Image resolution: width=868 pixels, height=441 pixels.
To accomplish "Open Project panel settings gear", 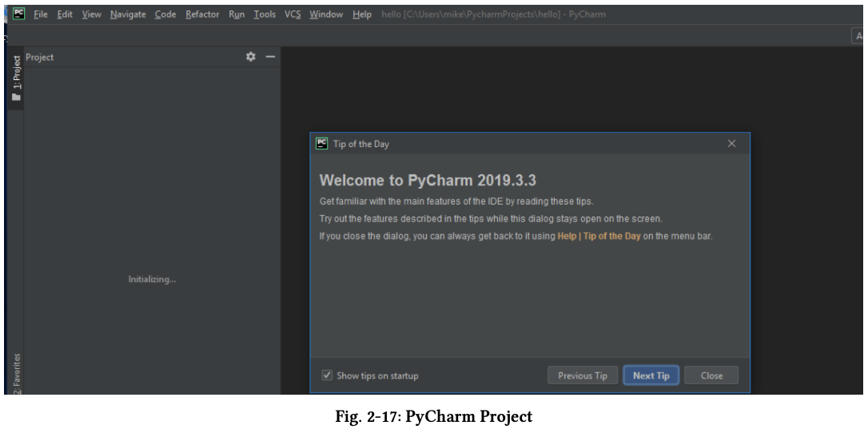I will tap(251, 57).
